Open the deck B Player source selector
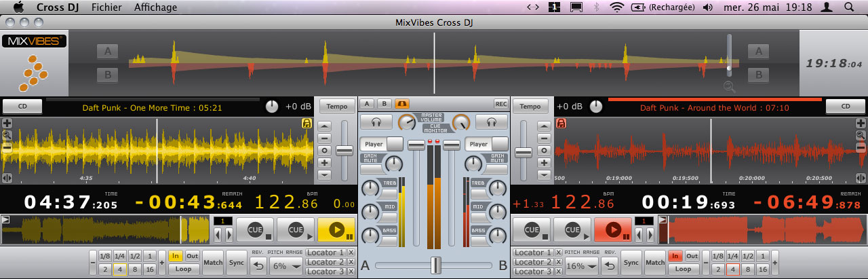This screenshot has width=868, height=279. coord(486,144)
